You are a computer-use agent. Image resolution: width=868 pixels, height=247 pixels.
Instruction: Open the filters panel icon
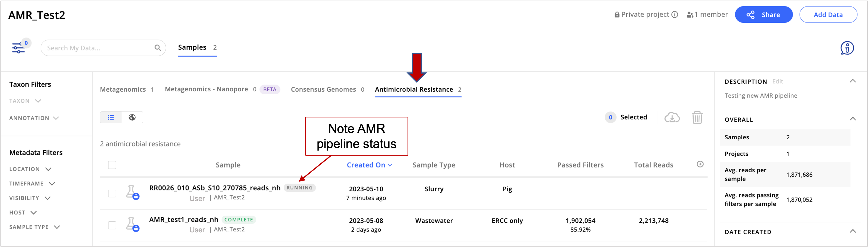coord(18,48)
